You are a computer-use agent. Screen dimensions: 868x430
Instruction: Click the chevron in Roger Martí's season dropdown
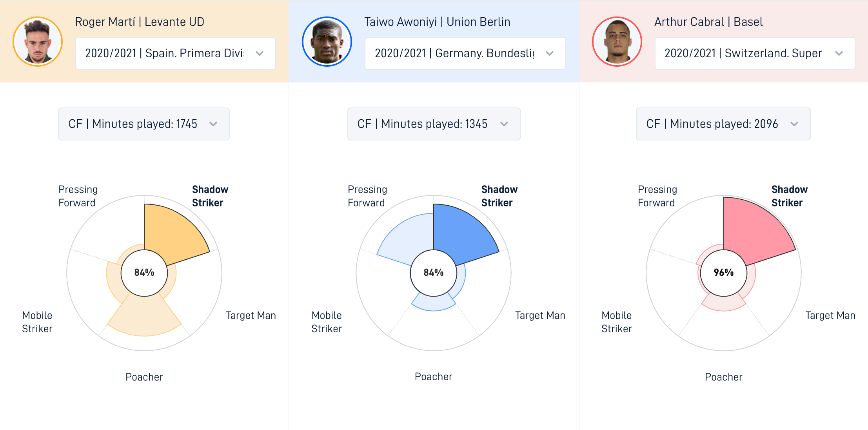(x=260, y=53)
